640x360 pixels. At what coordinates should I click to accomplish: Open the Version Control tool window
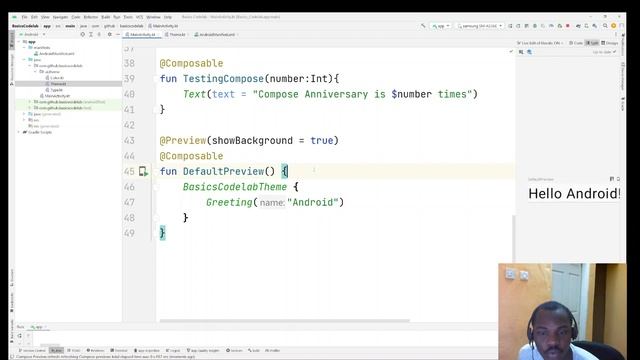(x=32, y=351)
